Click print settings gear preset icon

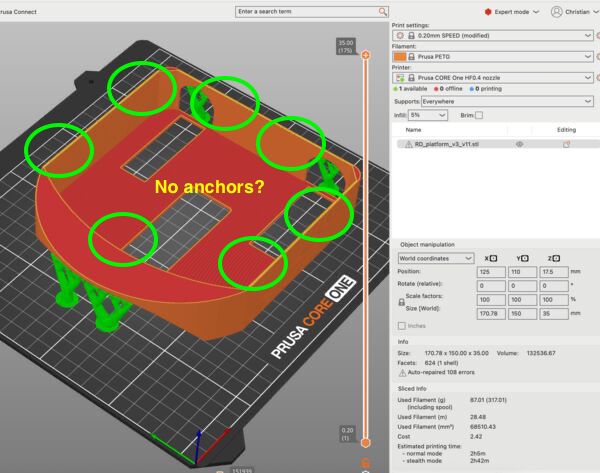click(x=400, y=36)
